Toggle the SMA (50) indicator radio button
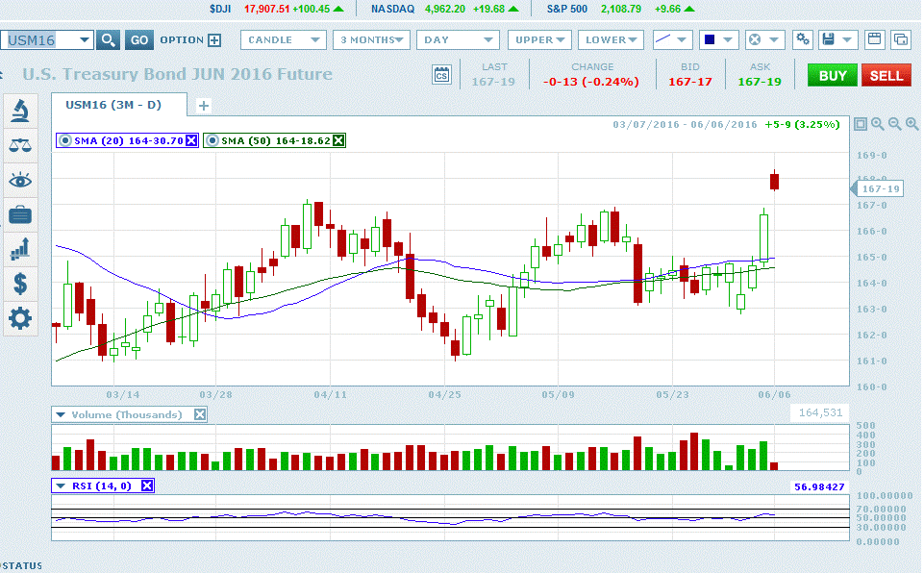This screenshot has width=924, height=573. pos(212,140)
